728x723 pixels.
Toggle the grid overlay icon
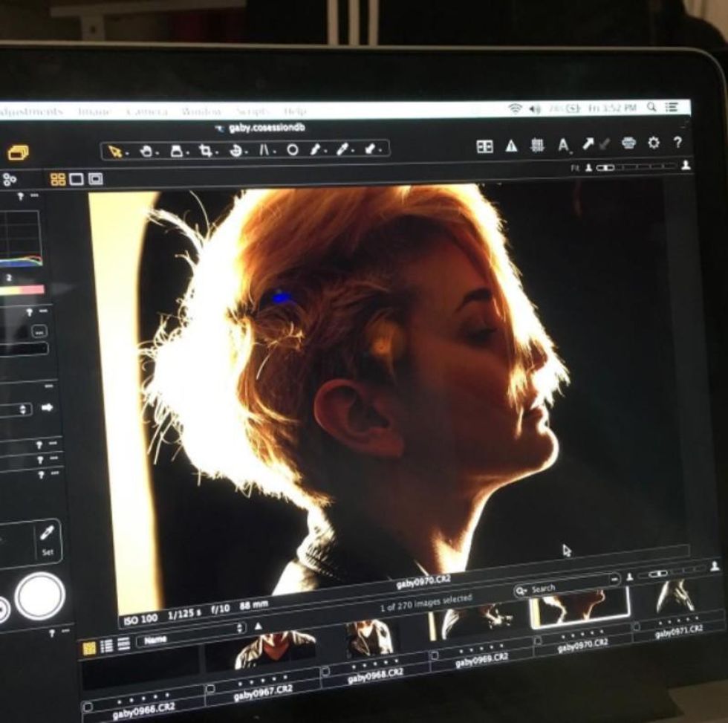point(537,146)
